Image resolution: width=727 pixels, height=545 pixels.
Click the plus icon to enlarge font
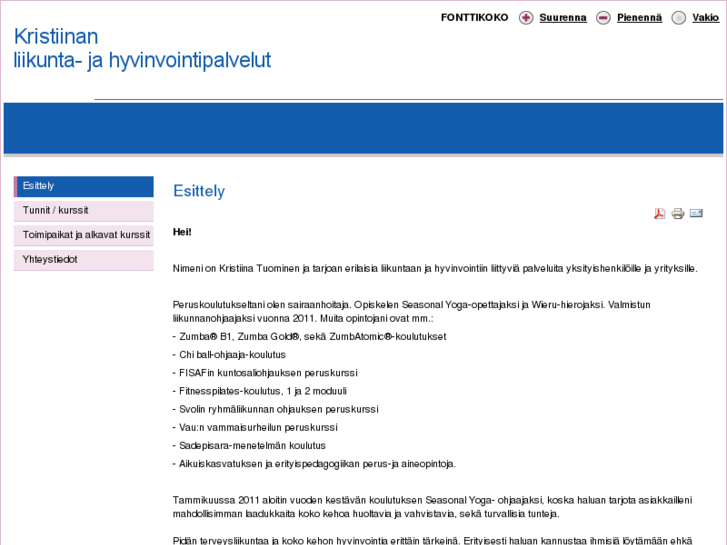click(526, 18)
